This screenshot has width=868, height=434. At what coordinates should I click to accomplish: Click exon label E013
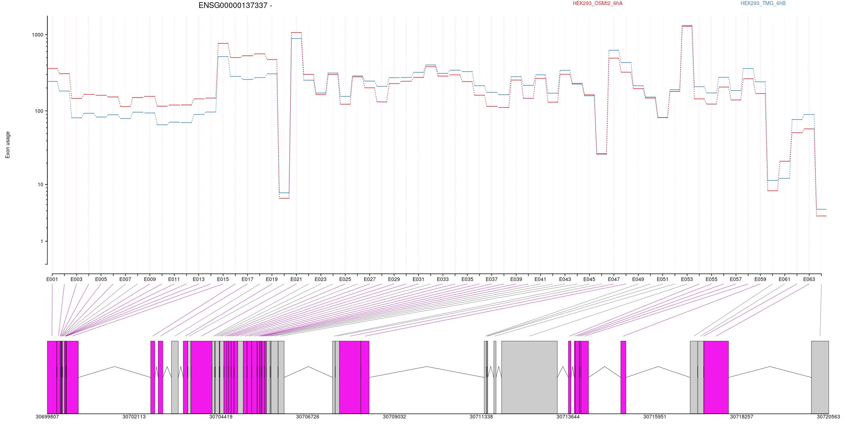click(199, 279)
